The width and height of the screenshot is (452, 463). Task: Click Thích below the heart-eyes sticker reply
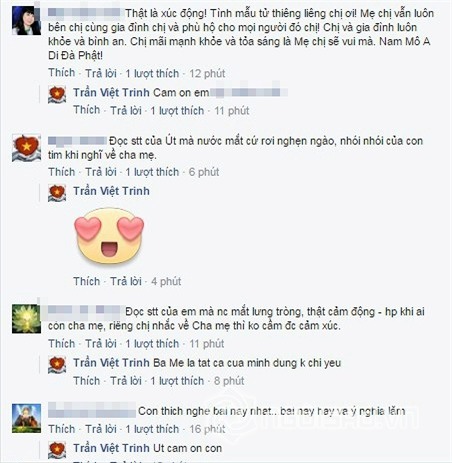[x=87, y=281]
